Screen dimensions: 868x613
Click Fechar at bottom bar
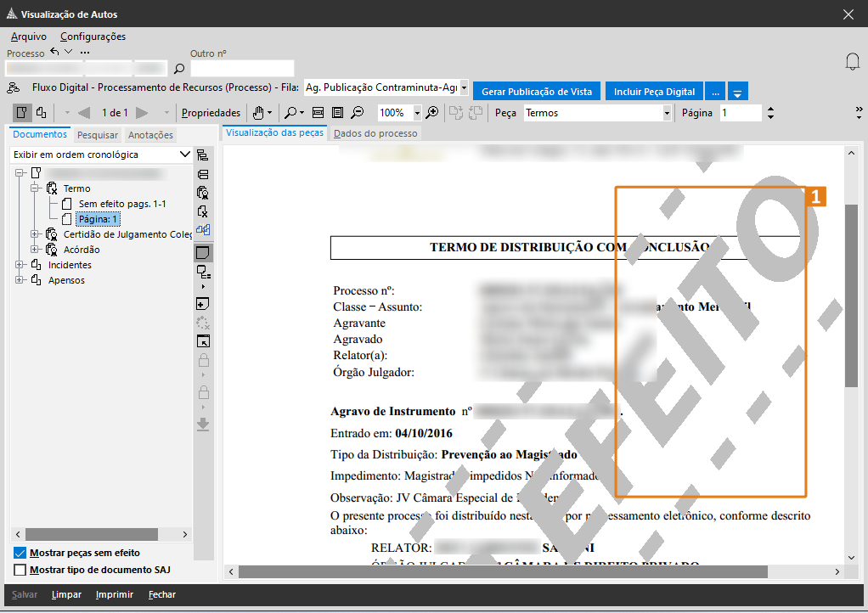click(161, 594)
